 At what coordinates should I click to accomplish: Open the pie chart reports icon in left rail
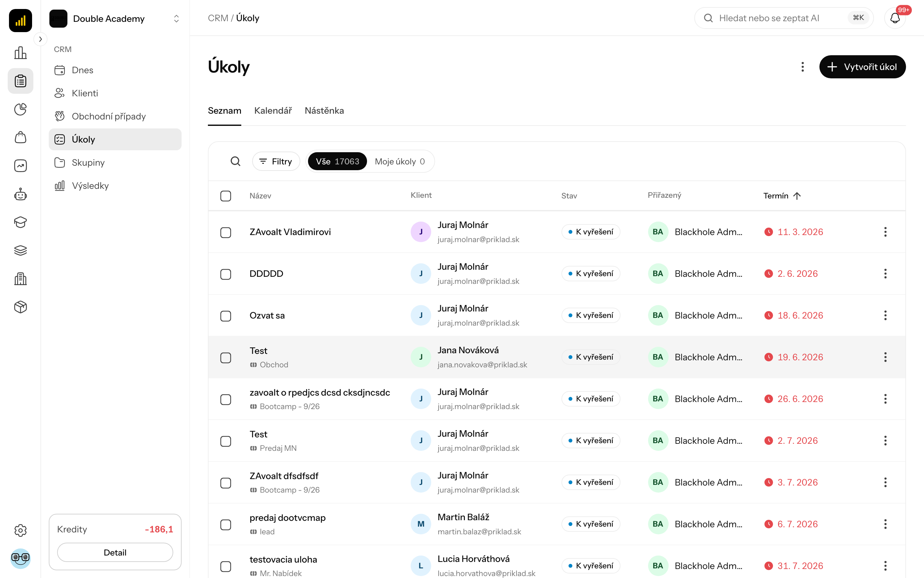20,109
